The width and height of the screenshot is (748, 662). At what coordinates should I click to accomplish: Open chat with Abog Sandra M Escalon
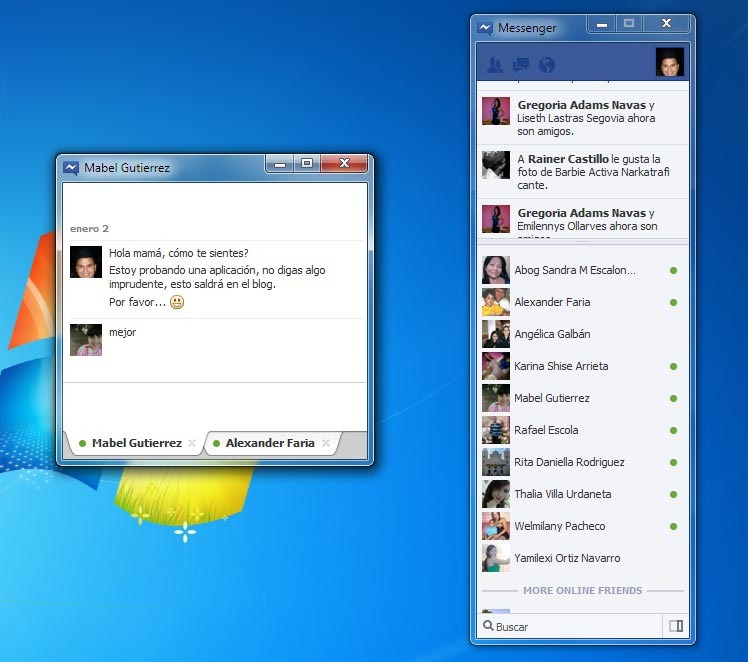[x=582, y=270]
